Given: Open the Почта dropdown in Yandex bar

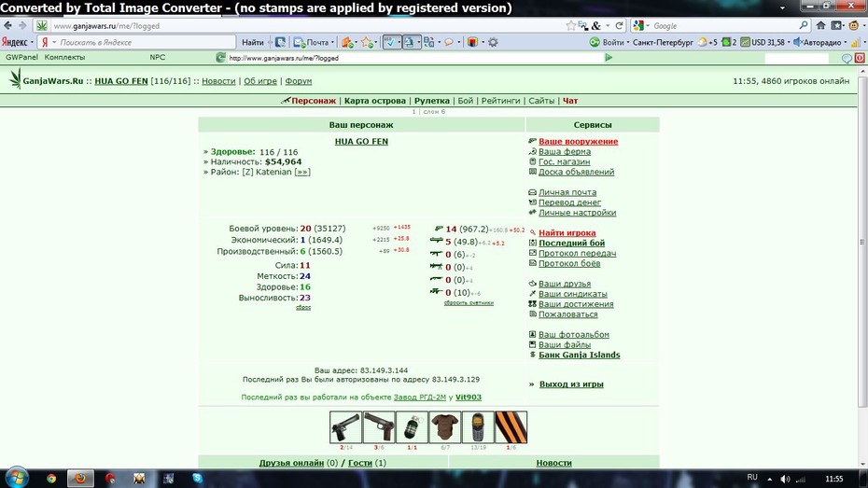Looking at the screenshot, I should point(315,42).
